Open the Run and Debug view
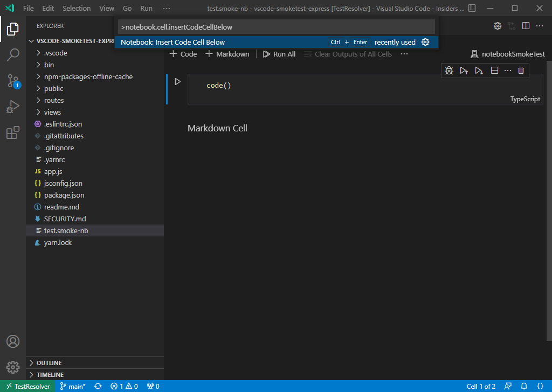Viewport: 552px width, 392px height. point(13,107)
